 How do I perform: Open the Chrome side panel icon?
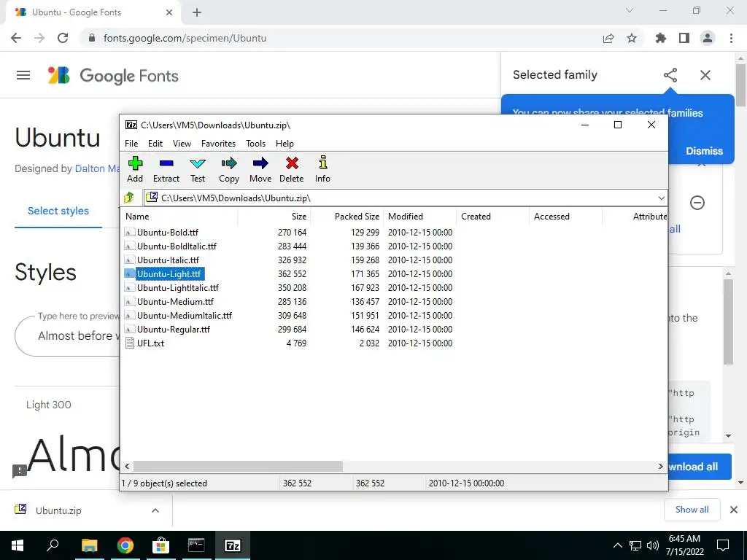click(x=684, y=38)
